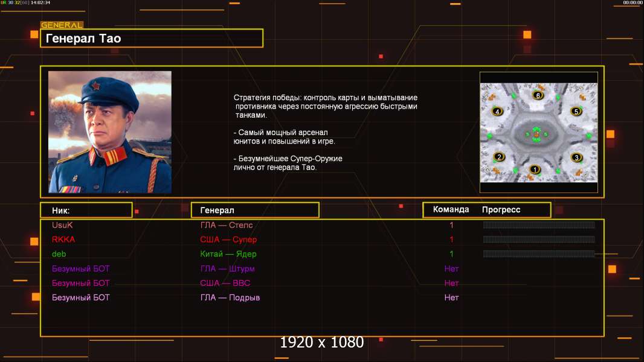Click the FPS and clock counter top-left
The width and height of the screenshot is (644, 362).
click(25, 2)
